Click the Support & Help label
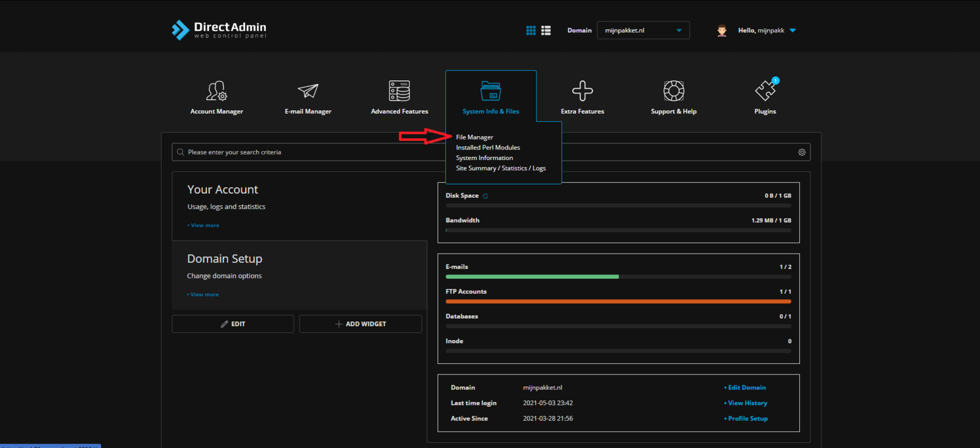Image resolution: width=980 pixels, height=448 pixels. 674,112
